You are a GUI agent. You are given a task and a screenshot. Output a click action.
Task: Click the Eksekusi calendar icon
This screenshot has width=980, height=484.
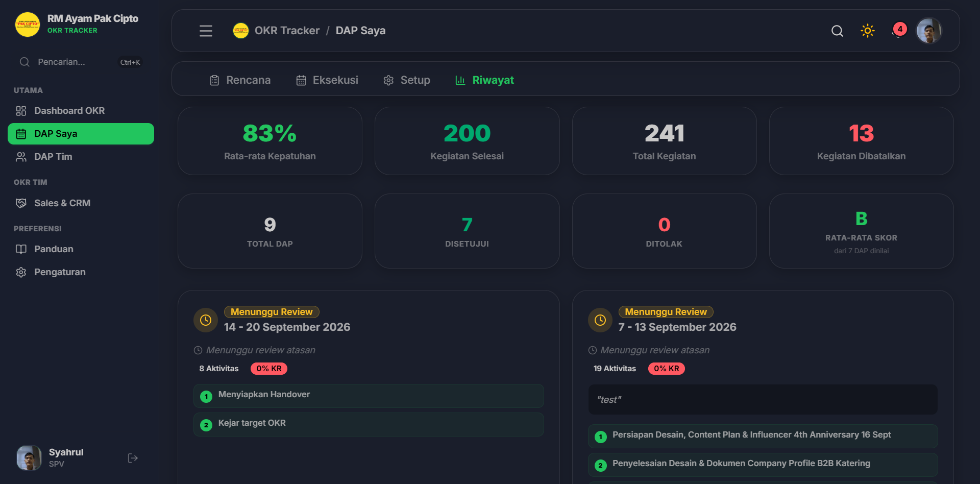pos(301,80)
